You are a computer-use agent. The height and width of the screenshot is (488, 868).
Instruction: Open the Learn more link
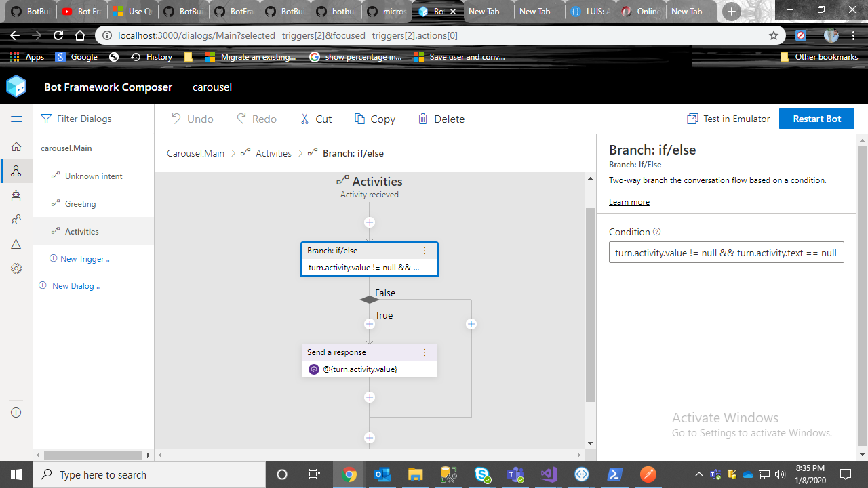[x=629, y=202]
